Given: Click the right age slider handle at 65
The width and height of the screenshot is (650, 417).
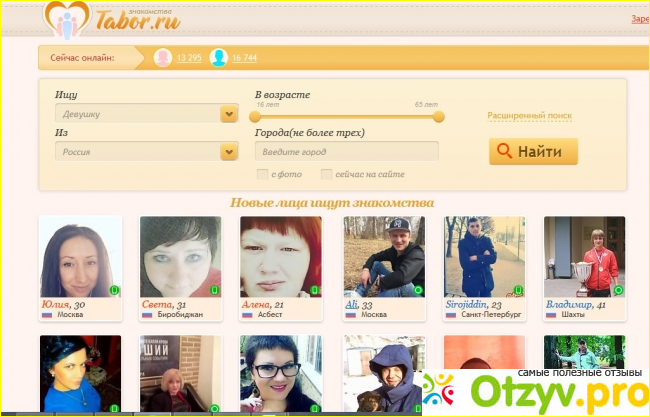Looking at the screenshot, I should click(438, 117).
